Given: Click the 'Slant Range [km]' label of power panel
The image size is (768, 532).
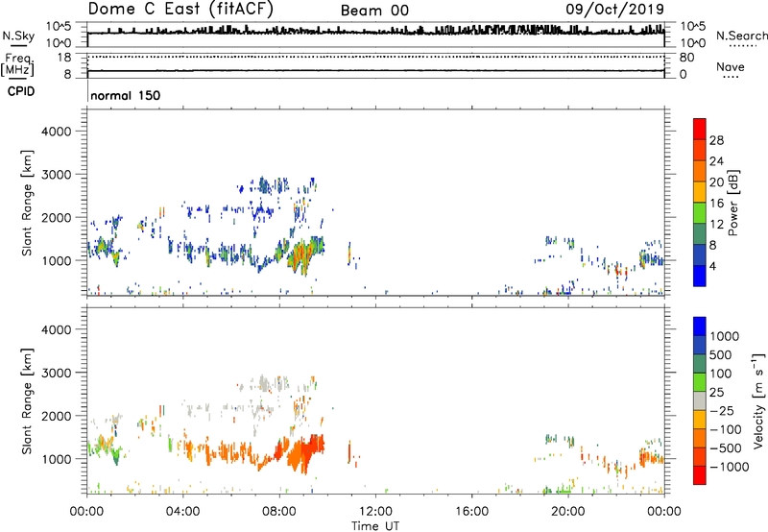Looking at the screenshot, I should 27,203.
